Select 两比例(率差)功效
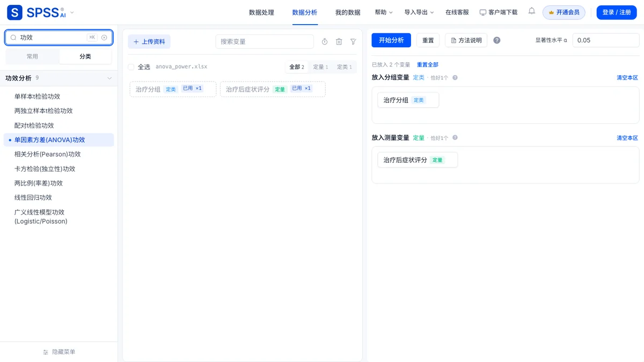644x362 pixels. (x=58, y=183)
